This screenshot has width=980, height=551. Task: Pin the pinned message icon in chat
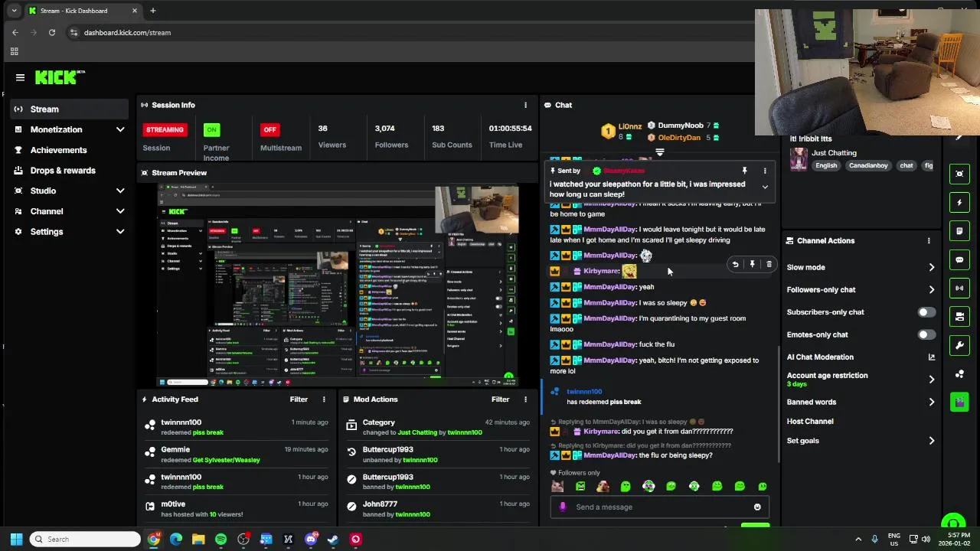tap(744, 171)
